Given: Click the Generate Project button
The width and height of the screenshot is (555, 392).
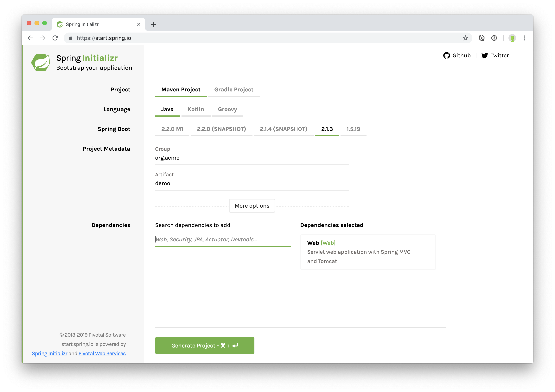Looking at the screenshot, I should click(205, 346).
